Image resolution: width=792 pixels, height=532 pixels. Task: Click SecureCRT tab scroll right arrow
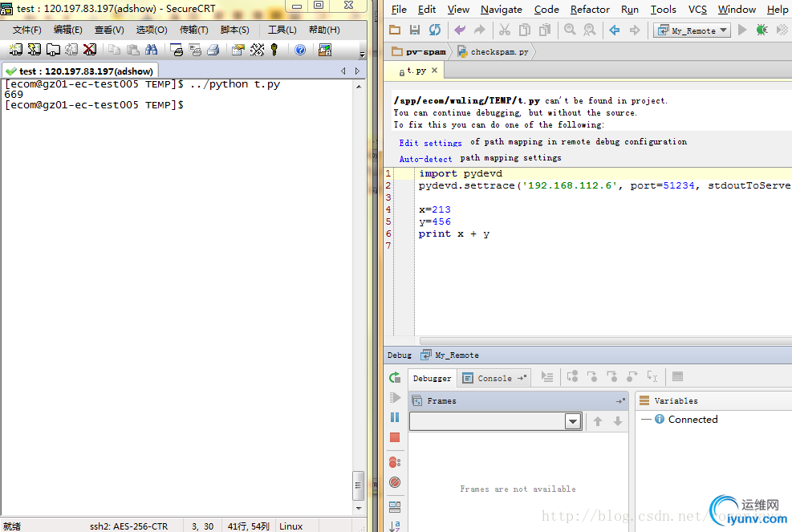[x=357, y=71]
